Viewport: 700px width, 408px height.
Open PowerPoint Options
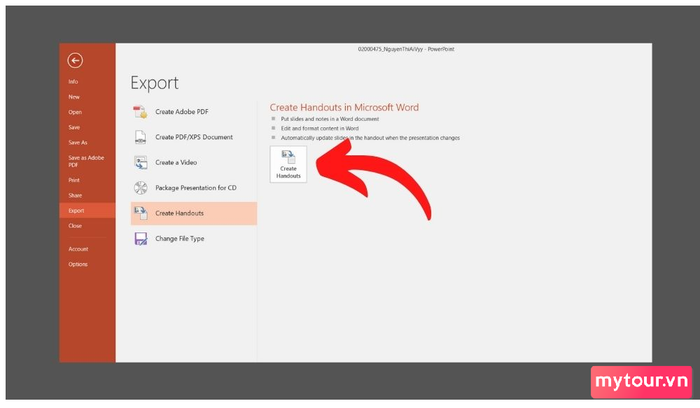tap(78, 264)
